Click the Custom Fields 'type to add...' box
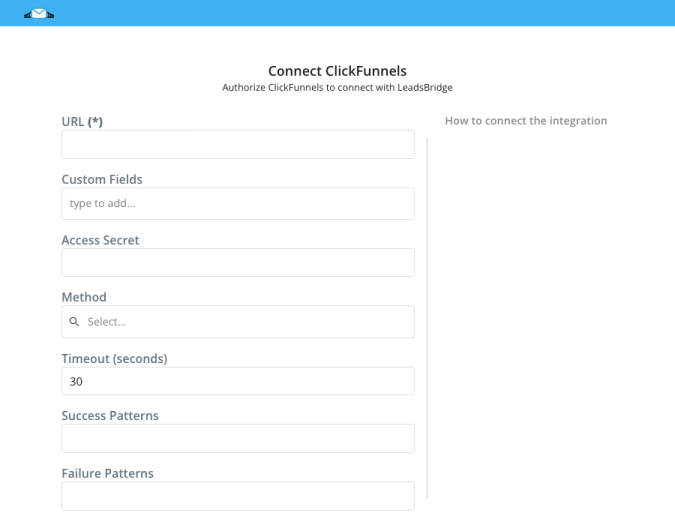The height and width of the screenshot is (525, 675). click(x=238, y=204)
